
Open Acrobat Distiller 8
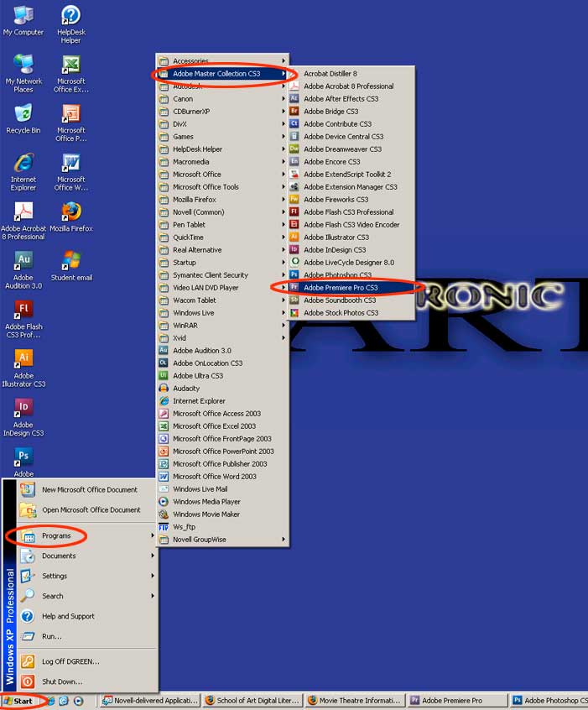[351, 73]
